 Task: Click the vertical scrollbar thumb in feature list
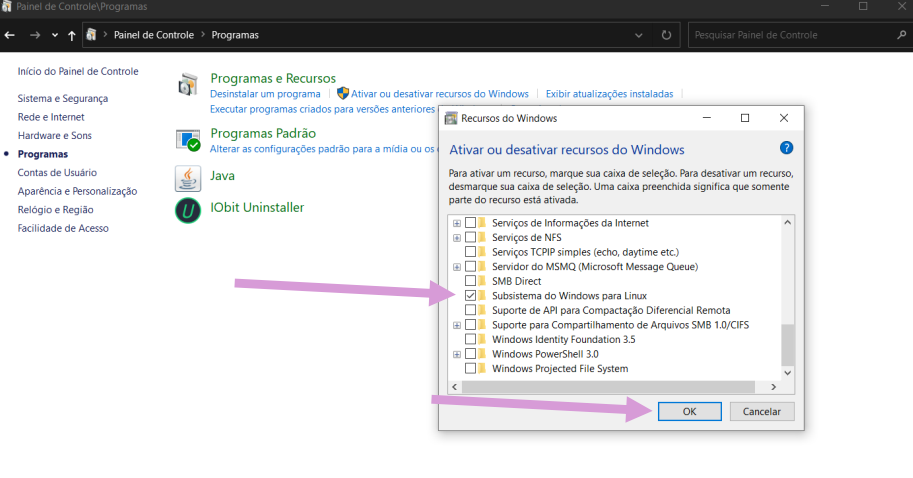pyautogui.click(x=787, y=345)
